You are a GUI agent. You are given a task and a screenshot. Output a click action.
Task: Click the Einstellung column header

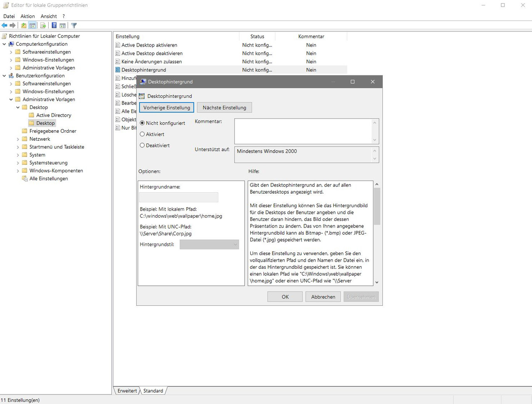(x=176, y=37)
